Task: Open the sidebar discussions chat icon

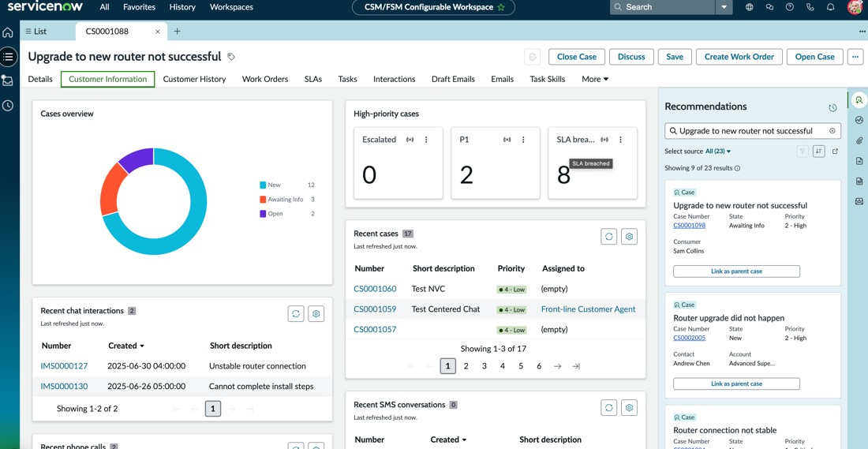Action: click(769, 7)
